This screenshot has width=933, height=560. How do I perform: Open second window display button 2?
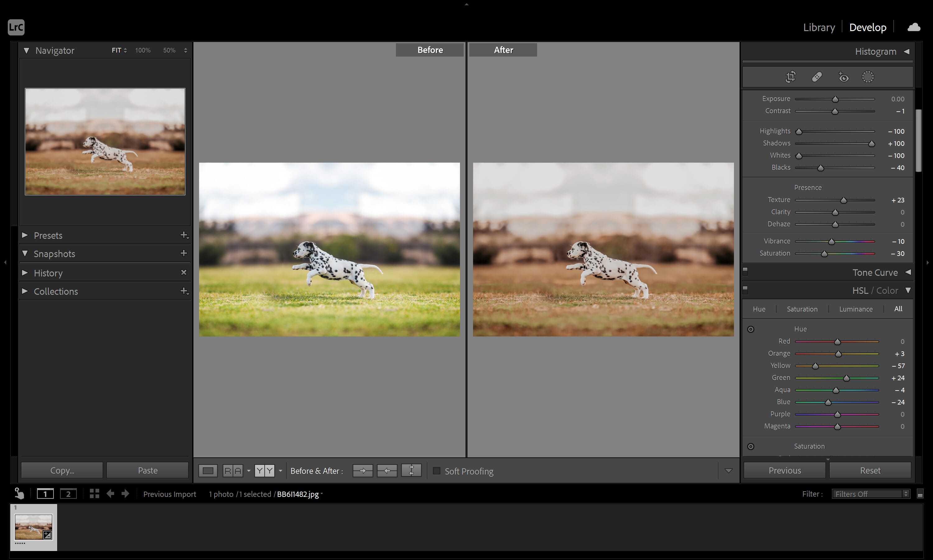[x=68, y=493]
